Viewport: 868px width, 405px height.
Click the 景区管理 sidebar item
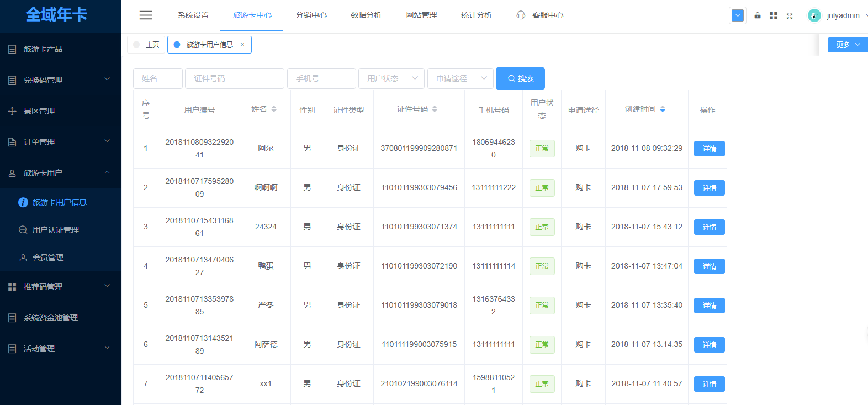tap(39, 111)
